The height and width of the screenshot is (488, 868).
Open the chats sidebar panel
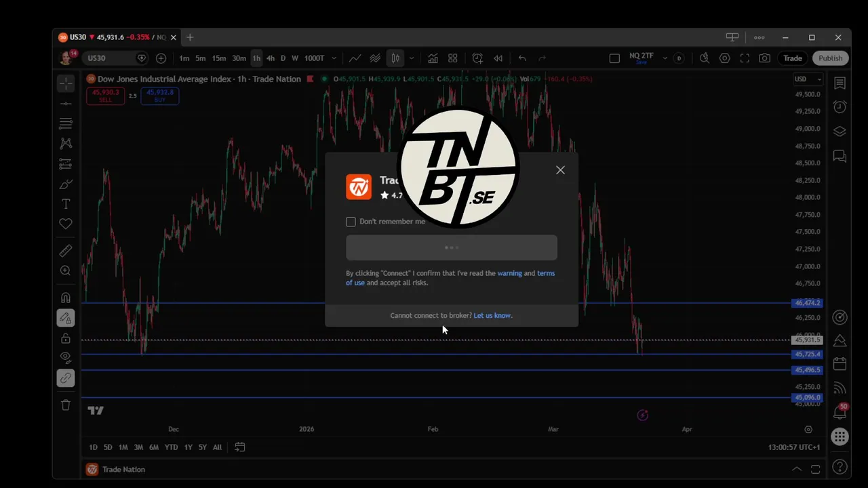[x=840, y=157]
